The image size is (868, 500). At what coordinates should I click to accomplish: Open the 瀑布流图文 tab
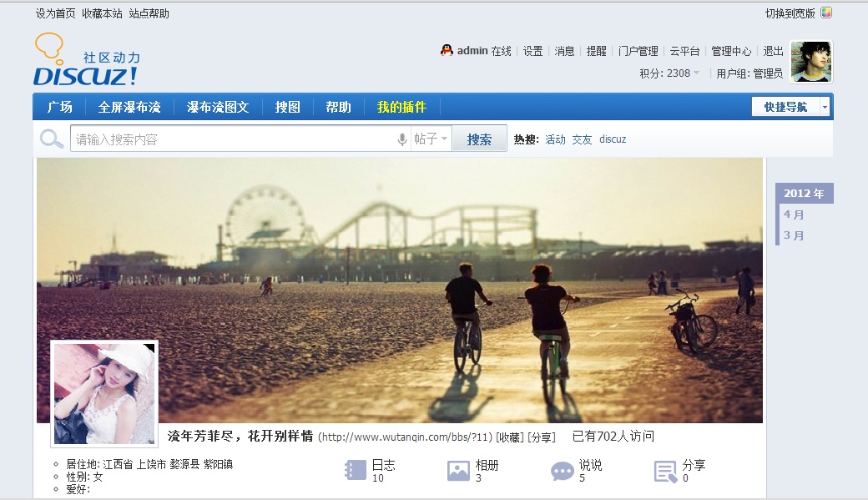point(218,107)
